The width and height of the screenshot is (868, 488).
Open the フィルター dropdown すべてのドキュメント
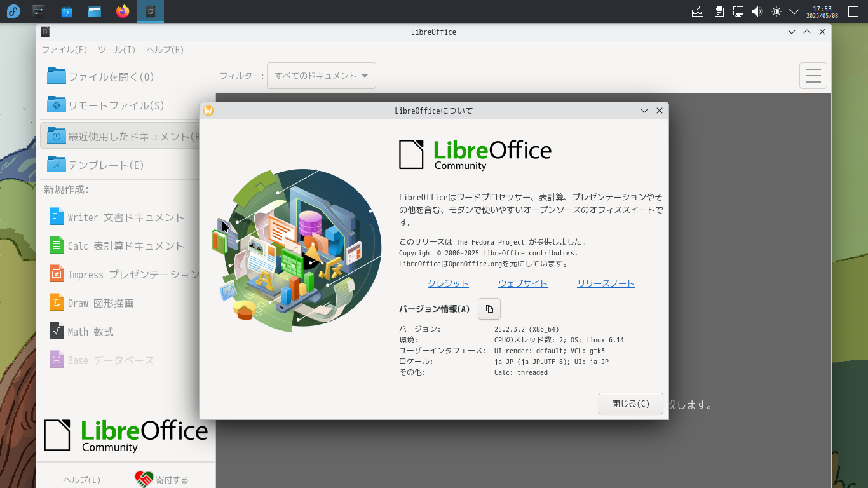(x=322, y=76)
